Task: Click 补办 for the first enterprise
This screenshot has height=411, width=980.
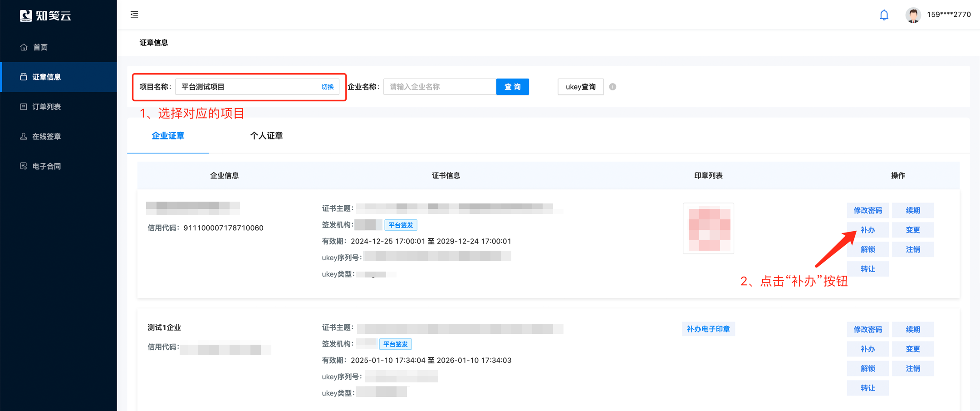Action: coord(867,230)
